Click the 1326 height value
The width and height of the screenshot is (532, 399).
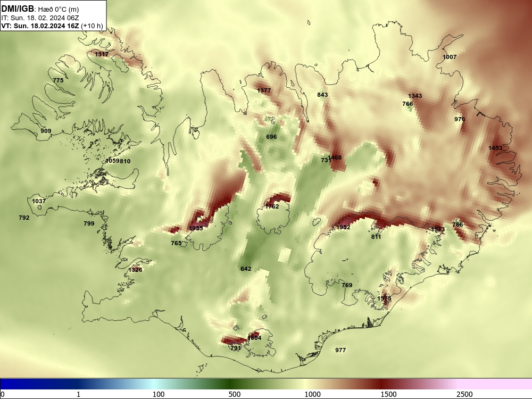point(135,270)
